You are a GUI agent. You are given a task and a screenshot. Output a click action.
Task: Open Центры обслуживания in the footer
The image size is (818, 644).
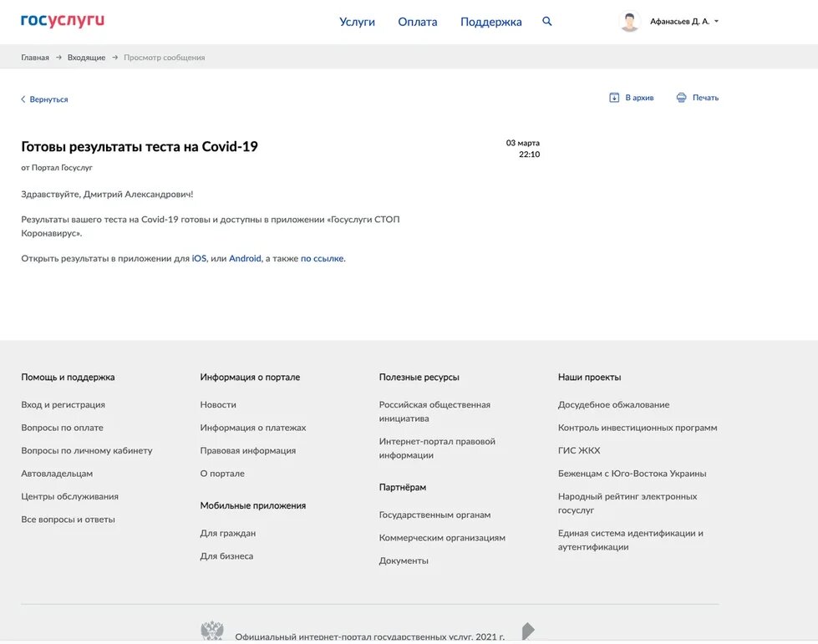coord(69,494)
